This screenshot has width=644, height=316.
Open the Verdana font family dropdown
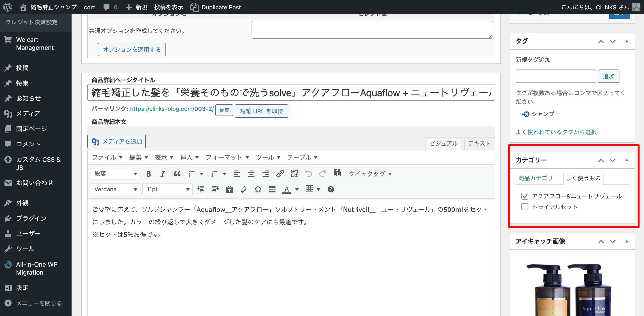pyautogui.click(x=115, y=189)
